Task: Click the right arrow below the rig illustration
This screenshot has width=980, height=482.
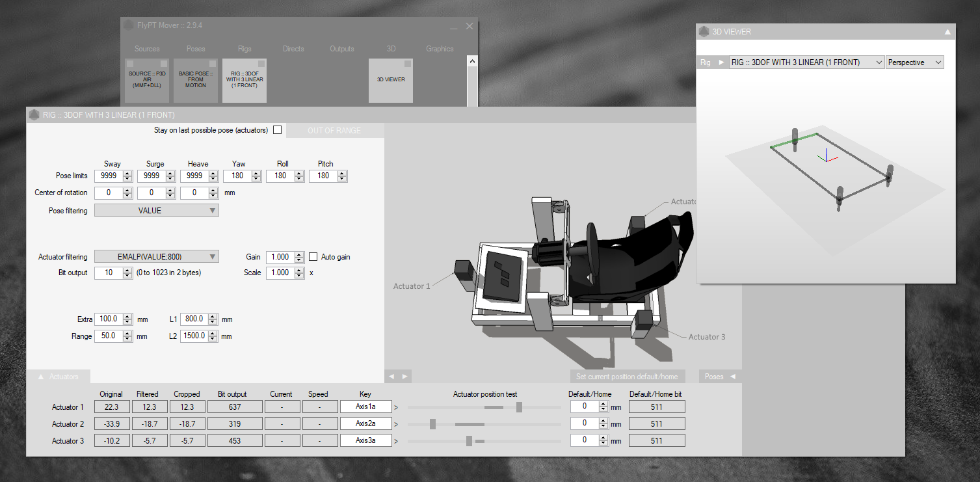Action: coord(404,377)
